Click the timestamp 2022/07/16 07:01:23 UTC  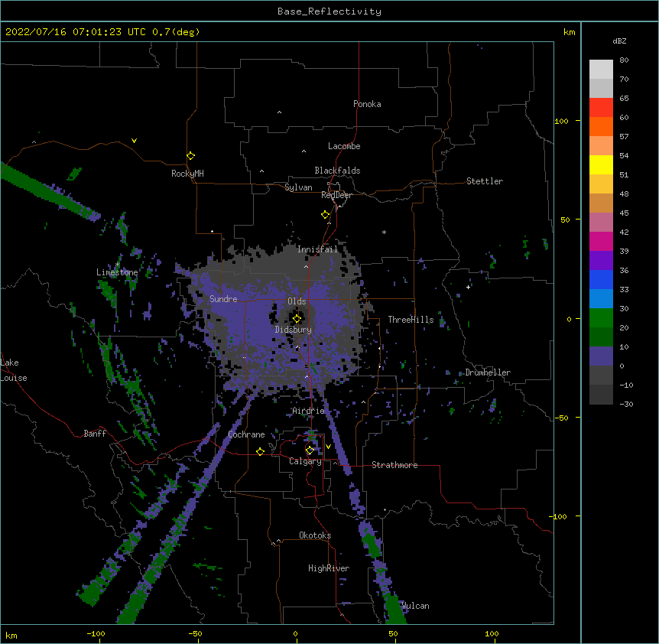click(x=75, y=32)
